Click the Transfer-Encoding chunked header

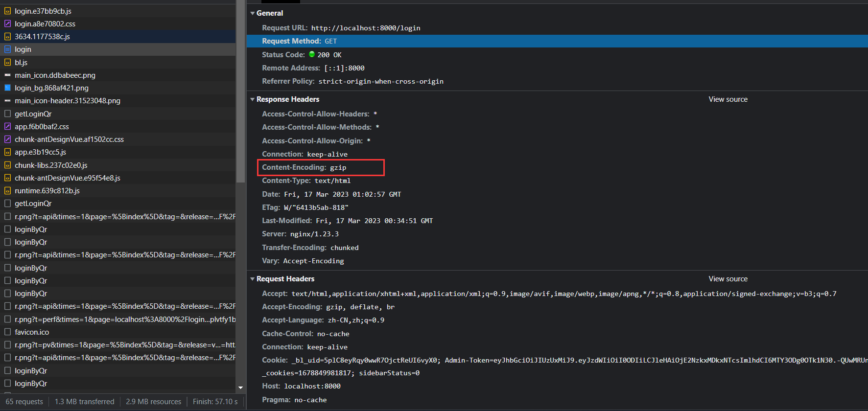coord(310,248)
